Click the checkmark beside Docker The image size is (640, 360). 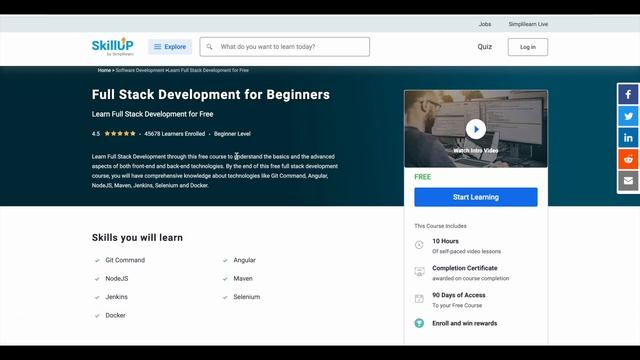click(x=97, y=316)
